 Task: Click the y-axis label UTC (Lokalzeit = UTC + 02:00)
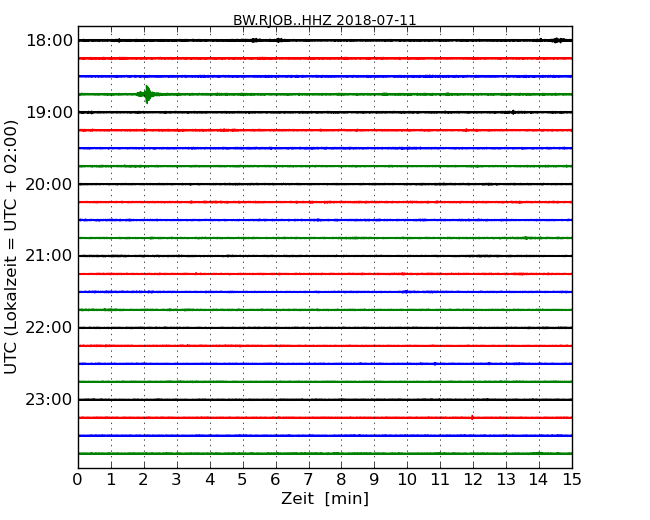tap(10, 247)
